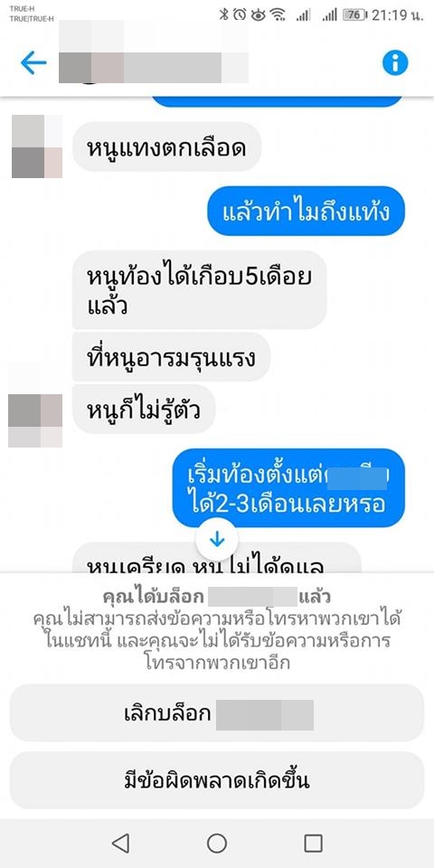The width and height of the screenshot is (434, 868).
Task: Tap the blue message แล้วทำไมถึงแท้ง
Action: [307, 212]
